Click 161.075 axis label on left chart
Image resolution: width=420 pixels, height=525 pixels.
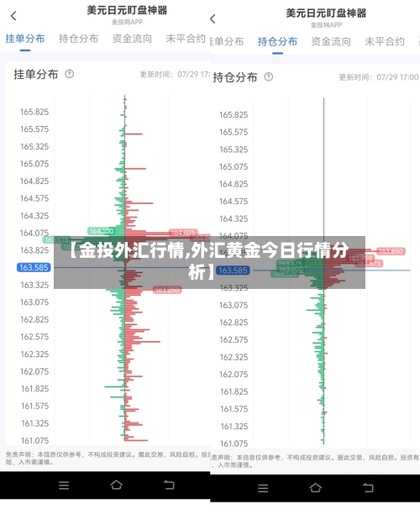tap(34, 440)
